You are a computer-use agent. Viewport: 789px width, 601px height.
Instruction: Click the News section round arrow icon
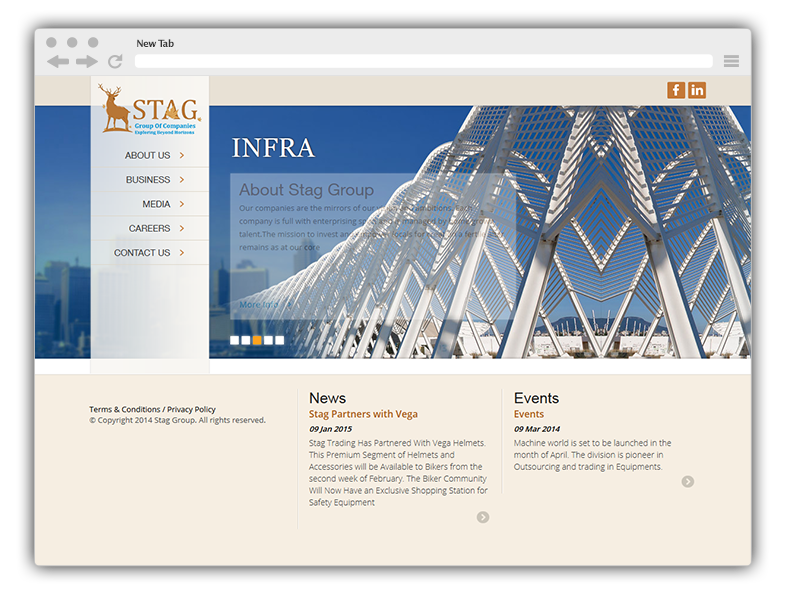(x=483, y=517)
